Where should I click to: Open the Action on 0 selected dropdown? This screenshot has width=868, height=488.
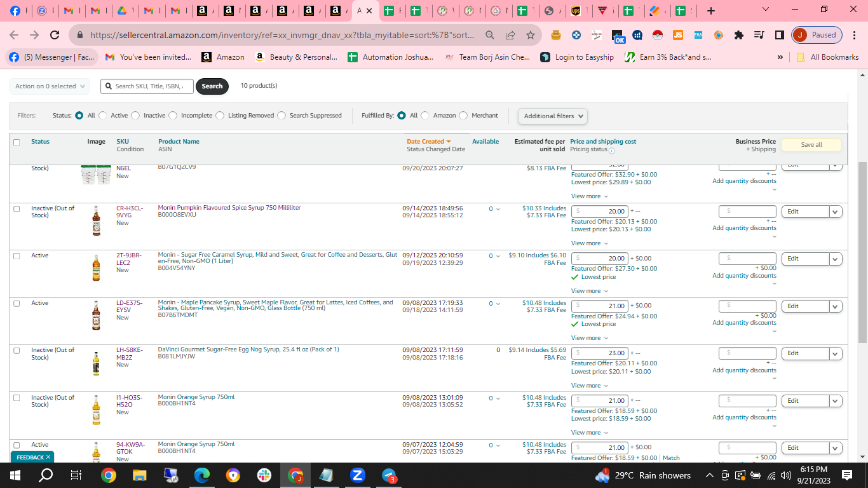[x=50, y=86]
